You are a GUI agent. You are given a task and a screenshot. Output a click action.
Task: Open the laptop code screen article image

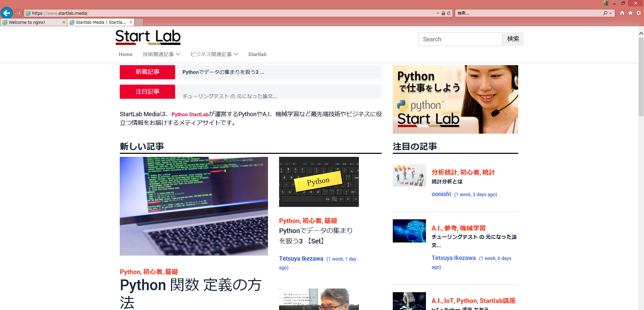pos(194,206)
